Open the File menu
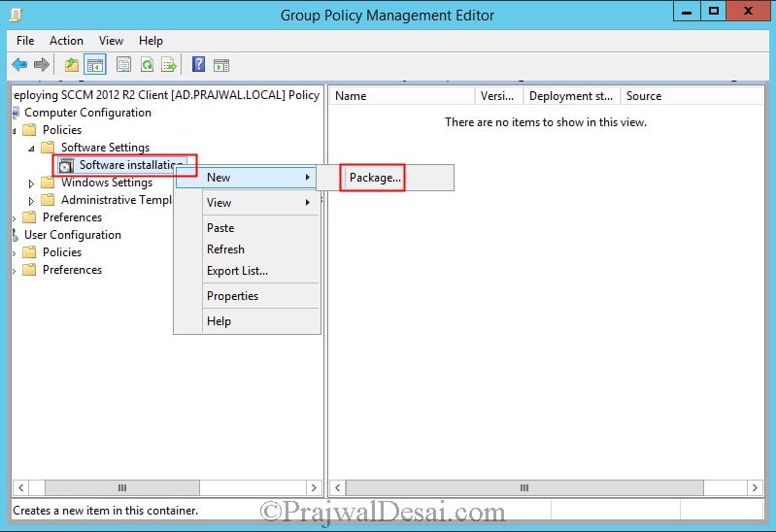The height and width of the screenshot is (532, 776). tap(25, 41)
